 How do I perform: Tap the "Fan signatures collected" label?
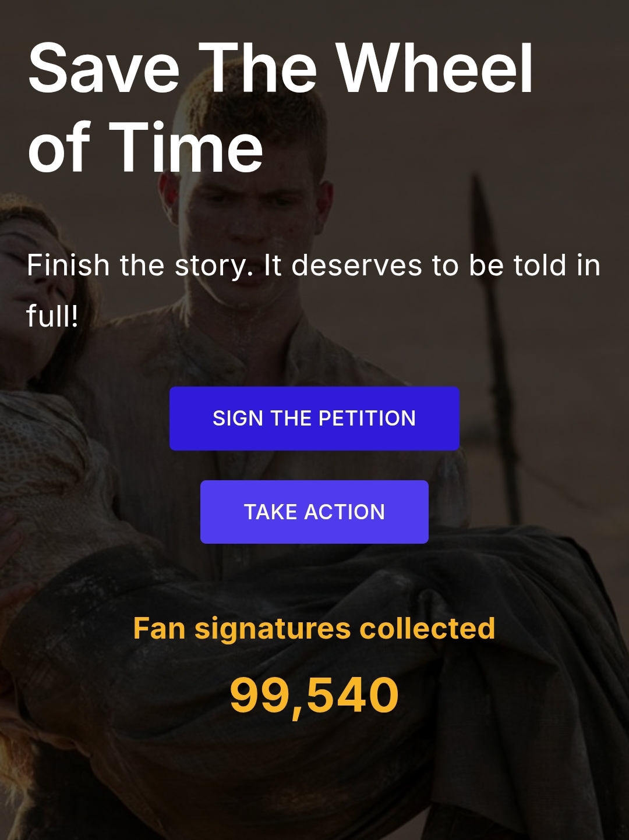(x=314, y=629)
